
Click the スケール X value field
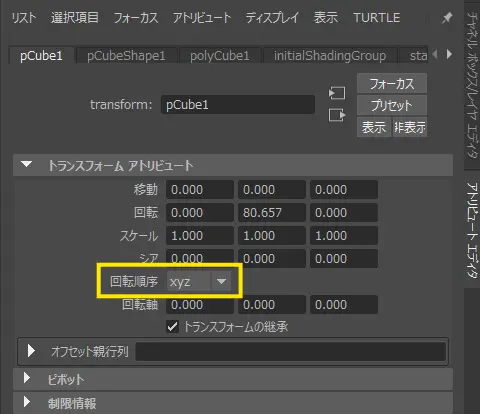[200, 236]
